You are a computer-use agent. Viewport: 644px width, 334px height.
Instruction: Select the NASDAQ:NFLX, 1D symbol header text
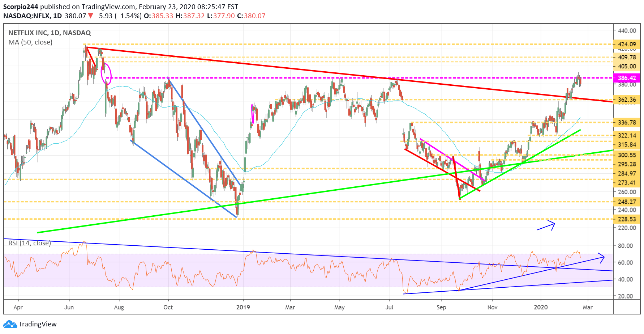pyautogui.click(x=33, y=16)
